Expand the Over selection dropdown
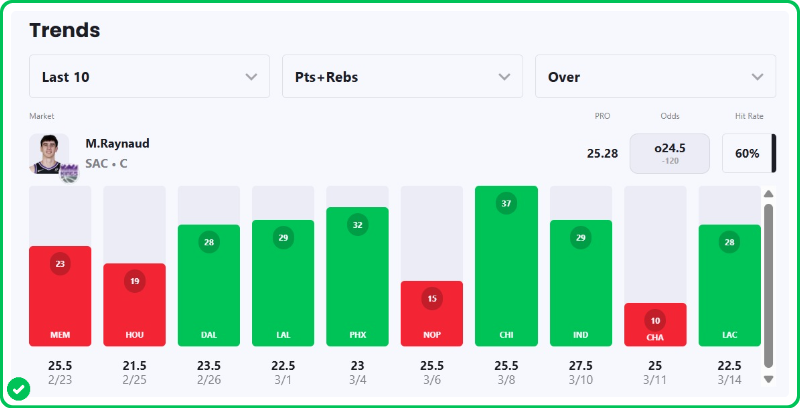Viewport: 800px width, 408px height. [x=655, y=76]
